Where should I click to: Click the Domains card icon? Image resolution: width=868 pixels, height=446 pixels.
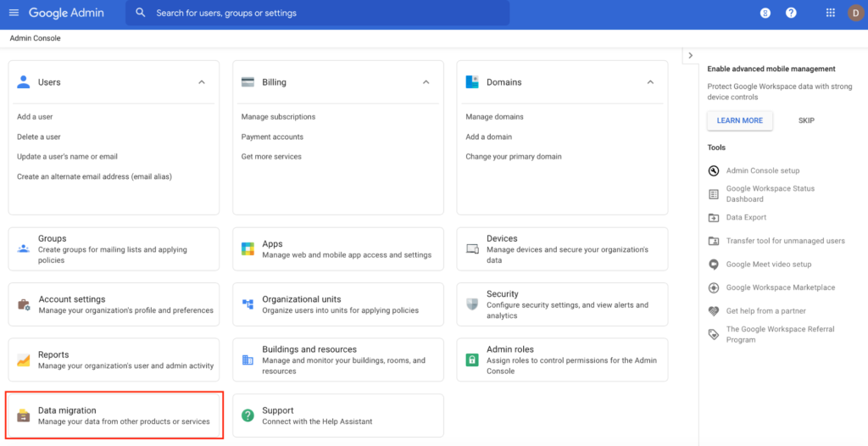(471, 82)
